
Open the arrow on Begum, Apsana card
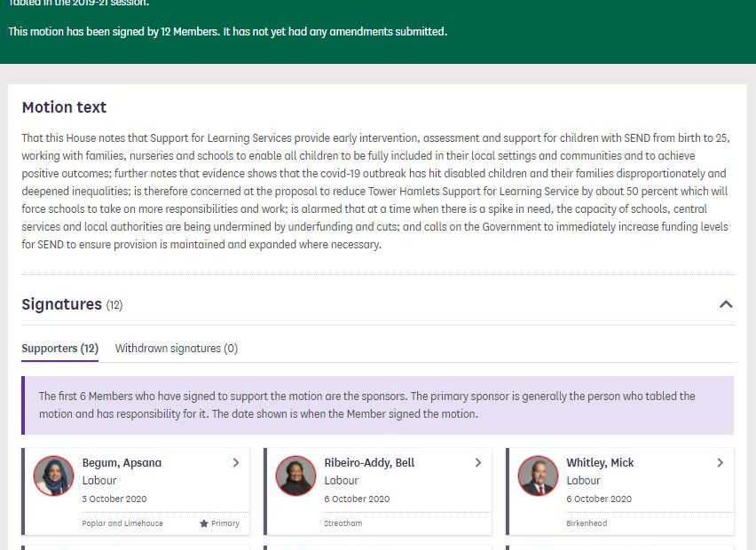point(236,462)
